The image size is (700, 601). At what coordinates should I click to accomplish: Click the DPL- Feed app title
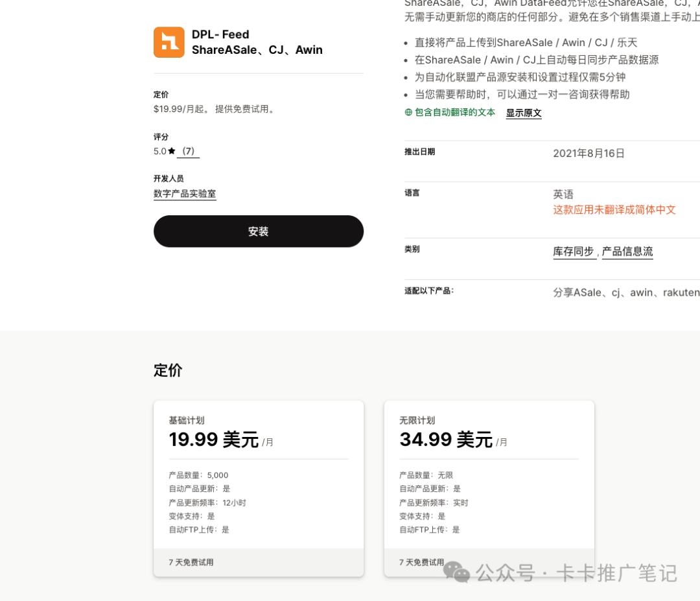pyautogui.click(x=219, y=34)
